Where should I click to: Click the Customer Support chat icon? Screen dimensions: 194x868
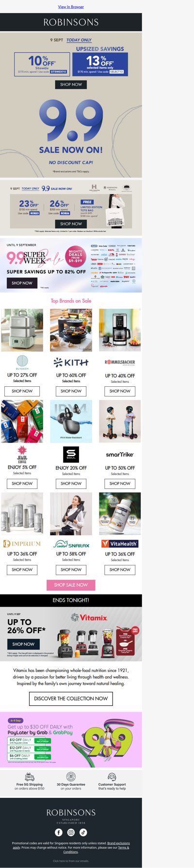tap(112, 777)
